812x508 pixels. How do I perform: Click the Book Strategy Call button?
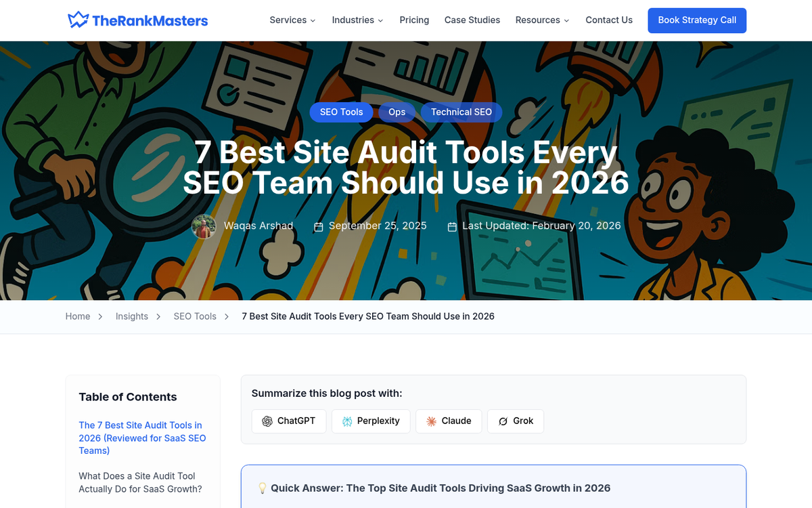[x=697, y=20]
